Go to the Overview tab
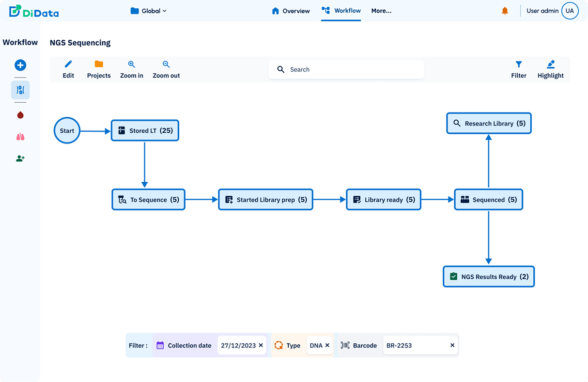The width and height of the screenshot is (588, 382). [291, 11]
